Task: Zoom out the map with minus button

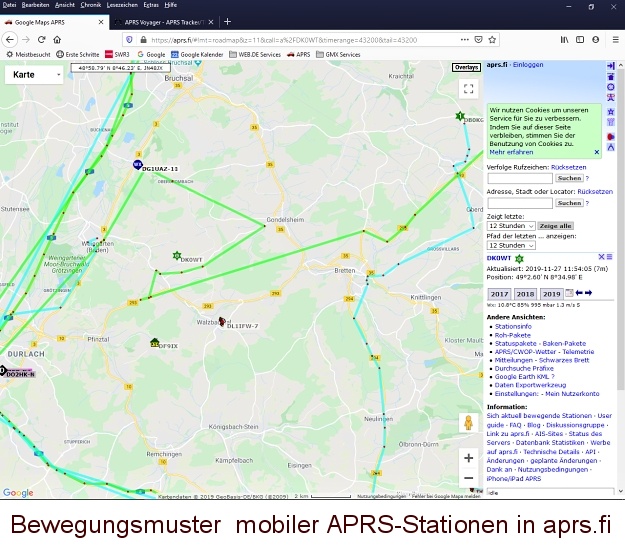Action: 469,478
